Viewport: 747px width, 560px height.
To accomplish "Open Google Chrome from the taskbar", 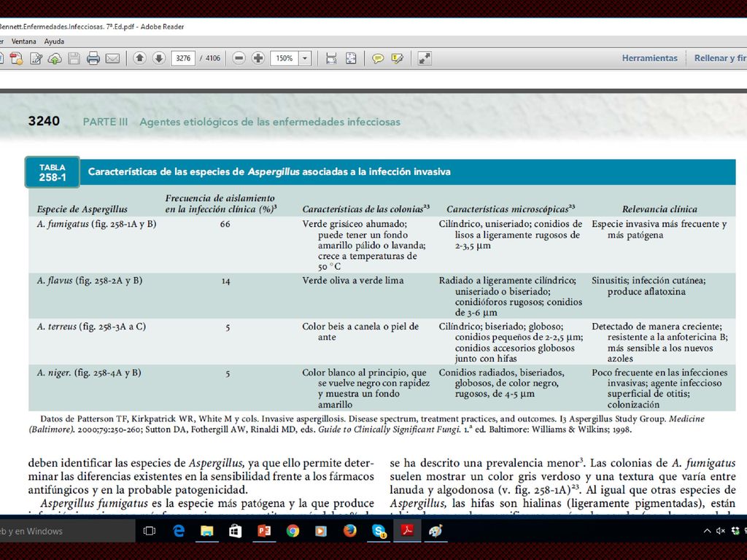I will 293,531.
